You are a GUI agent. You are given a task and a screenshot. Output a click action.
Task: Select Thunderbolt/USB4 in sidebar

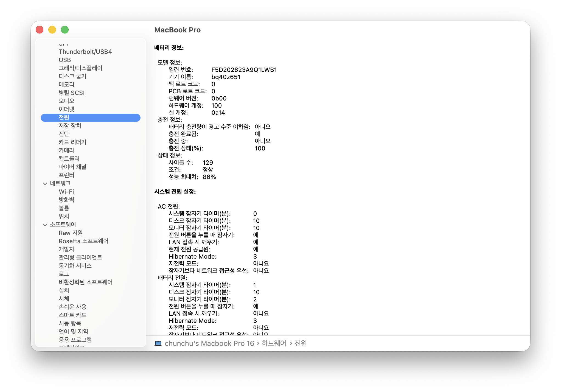click(x=85, y=52)
